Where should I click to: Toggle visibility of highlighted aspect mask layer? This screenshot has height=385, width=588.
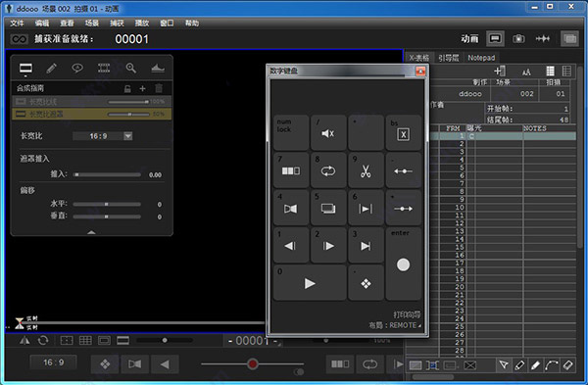[21, 114]
